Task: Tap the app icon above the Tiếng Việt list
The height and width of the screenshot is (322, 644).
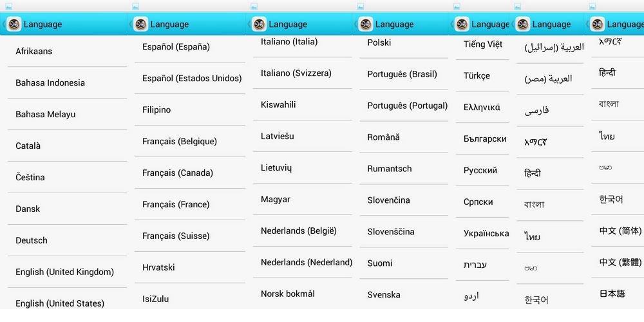Action: (x=462, y=24)
